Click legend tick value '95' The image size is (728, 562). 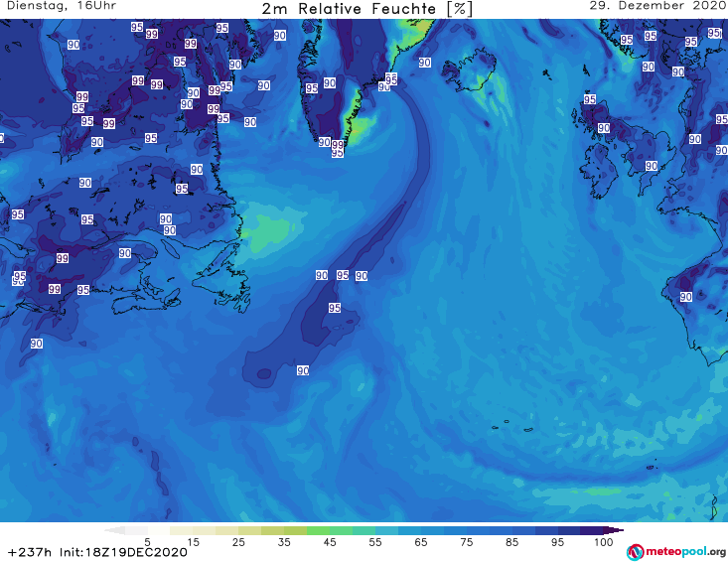click(x=557, y=542)
